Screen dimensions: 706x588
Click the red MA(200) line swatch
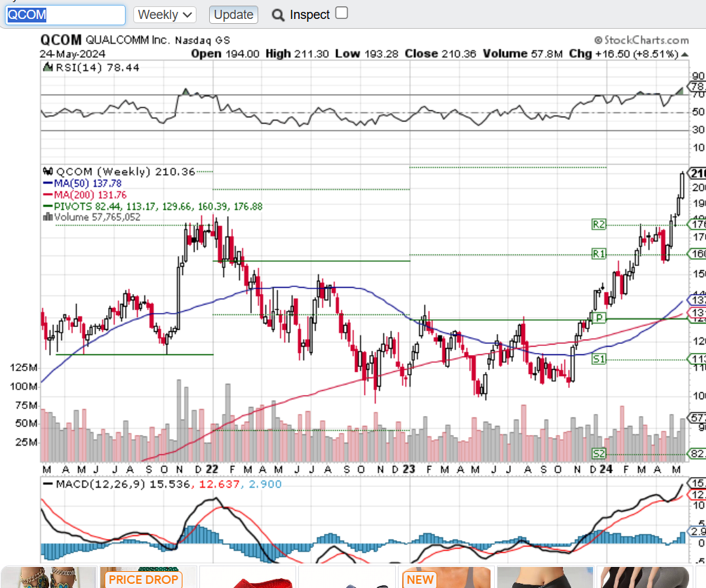(x=48, y=195)
